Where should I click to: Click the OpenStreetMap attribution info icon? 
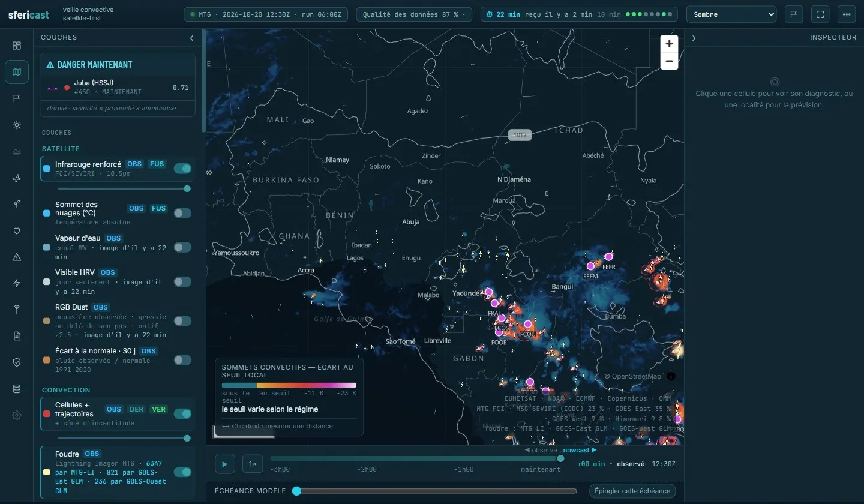[671, 377]
